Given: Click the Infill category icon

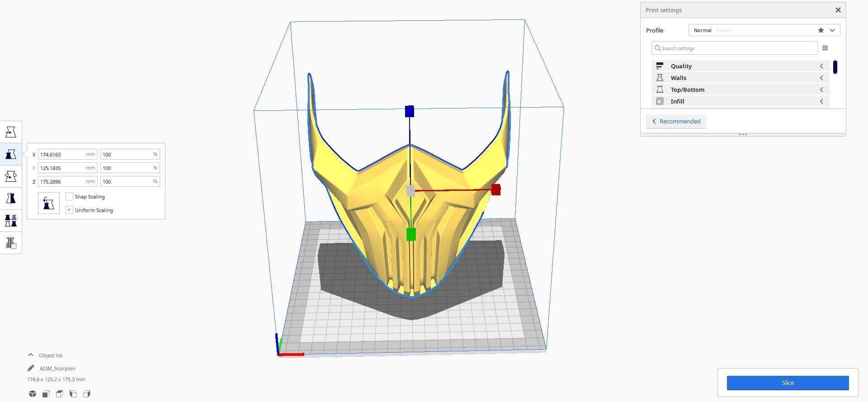Looking at the screenshot, I should (660, 101).
